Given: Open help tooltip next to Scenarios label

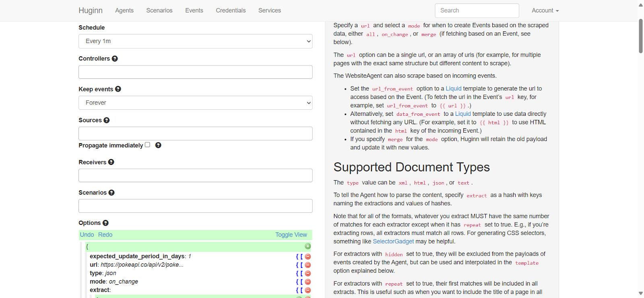Looking at the screenshot, I should point(111,193).
